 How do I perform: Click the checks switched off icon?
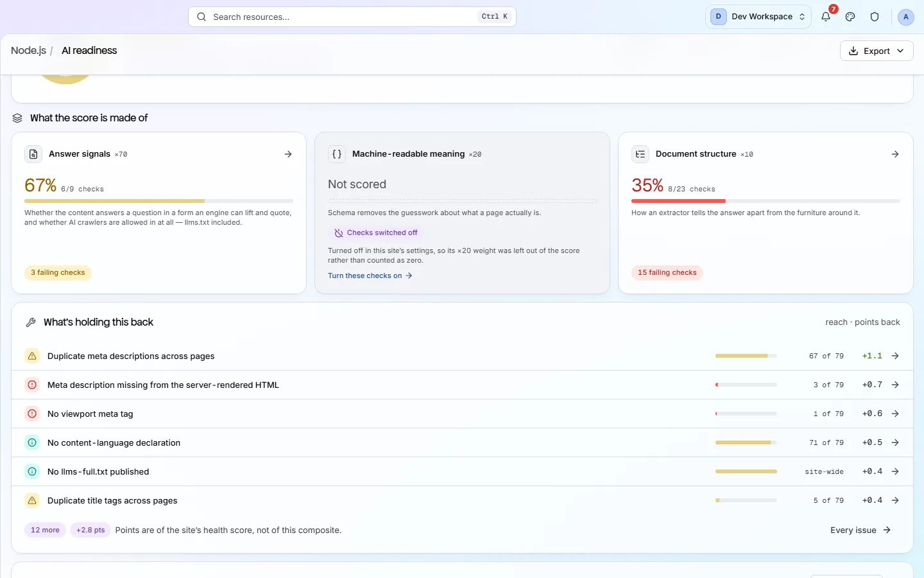(x=339, y=233)
